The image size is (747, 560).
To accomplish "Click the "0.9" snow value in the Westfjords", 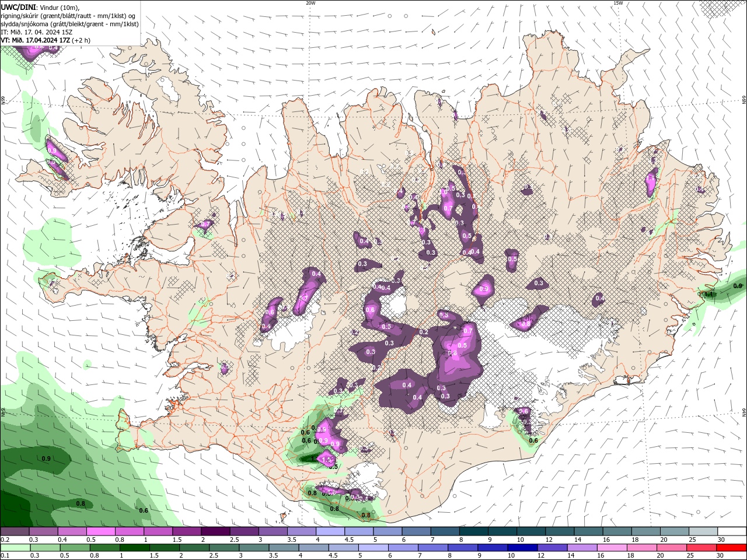I will point(52,151).
